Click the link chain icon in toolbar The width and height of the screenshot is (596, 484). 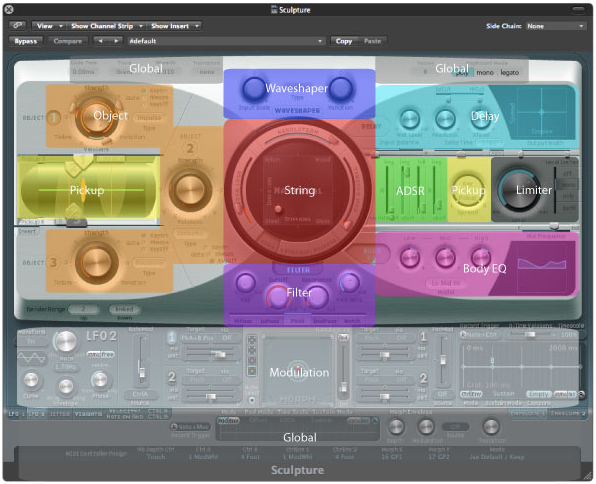pyautogui.click(x=17, y=25)
